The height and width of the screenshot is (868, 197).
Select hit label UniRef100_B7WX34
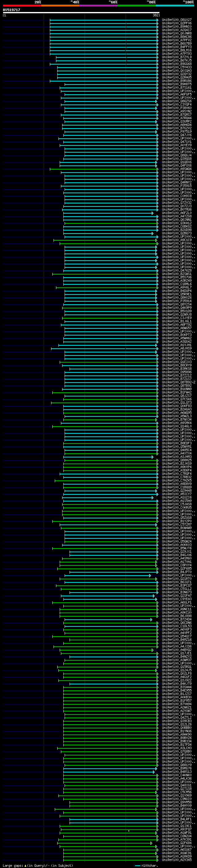[177, 420]
